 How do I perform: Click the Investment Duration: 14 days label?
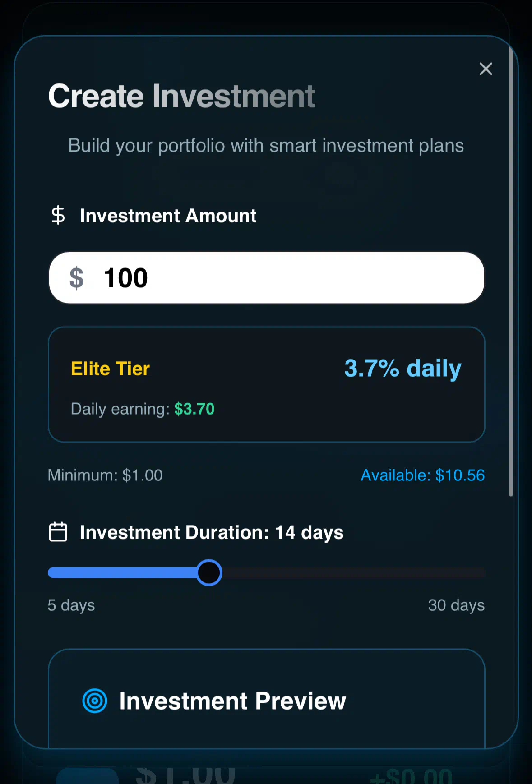pos(212,532)
